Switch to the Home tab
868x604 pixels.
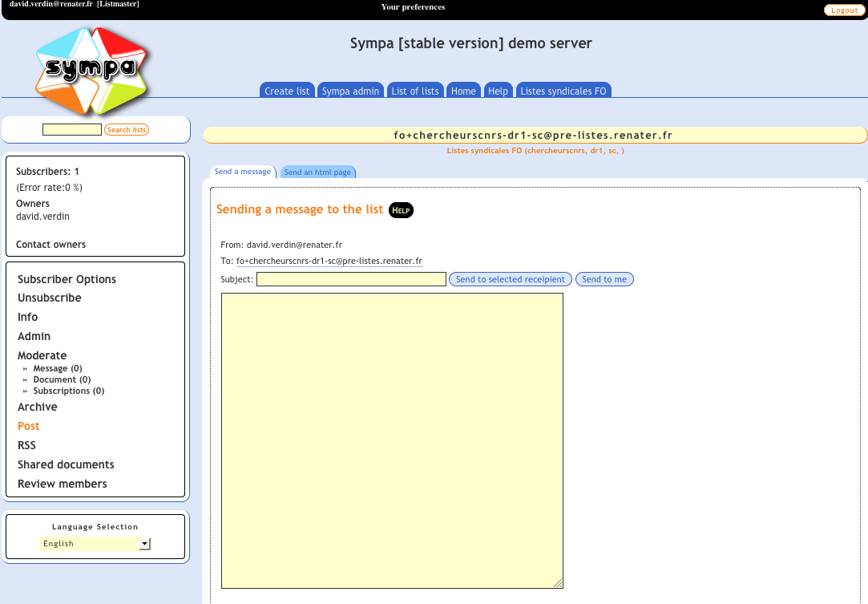(462, 91)
